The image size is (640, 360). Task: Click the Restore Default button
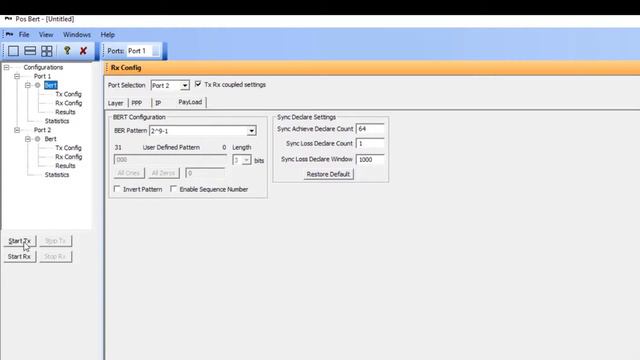329,174
